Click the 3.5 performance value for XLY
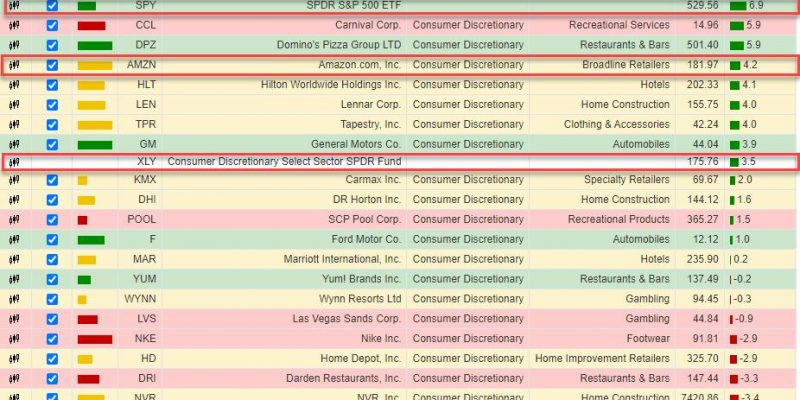This screenshot has height=400, width=800. coord(748,162)
